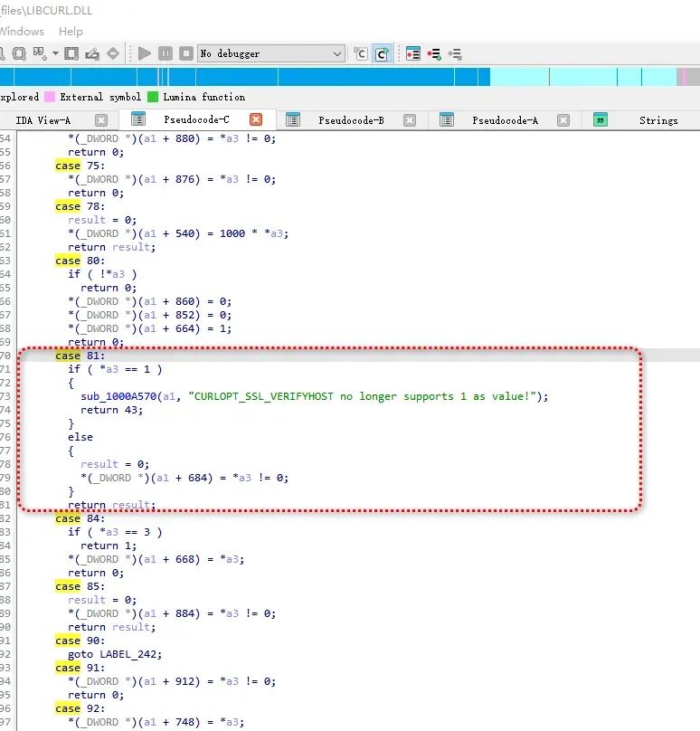Click the dark blue navigation band overview
700x731 pixels.
tap(245, 77)
